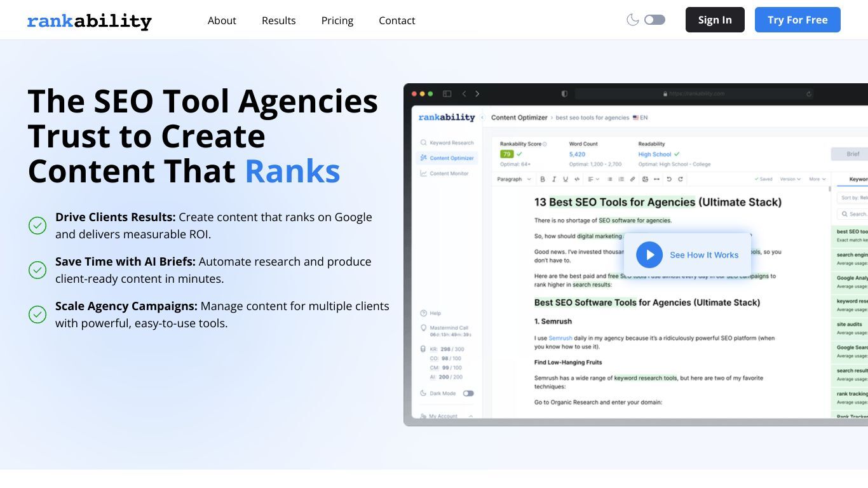The image size is (868, 488).
Task: Click the Content Optimizer breadcrumb
Action: [x=519, y=118]
